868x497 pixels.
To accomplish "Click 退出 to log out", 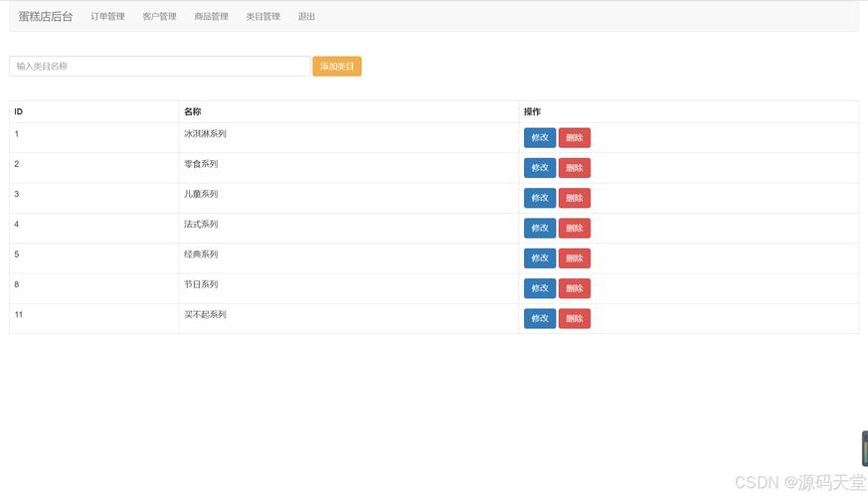I will click(306, 17).
